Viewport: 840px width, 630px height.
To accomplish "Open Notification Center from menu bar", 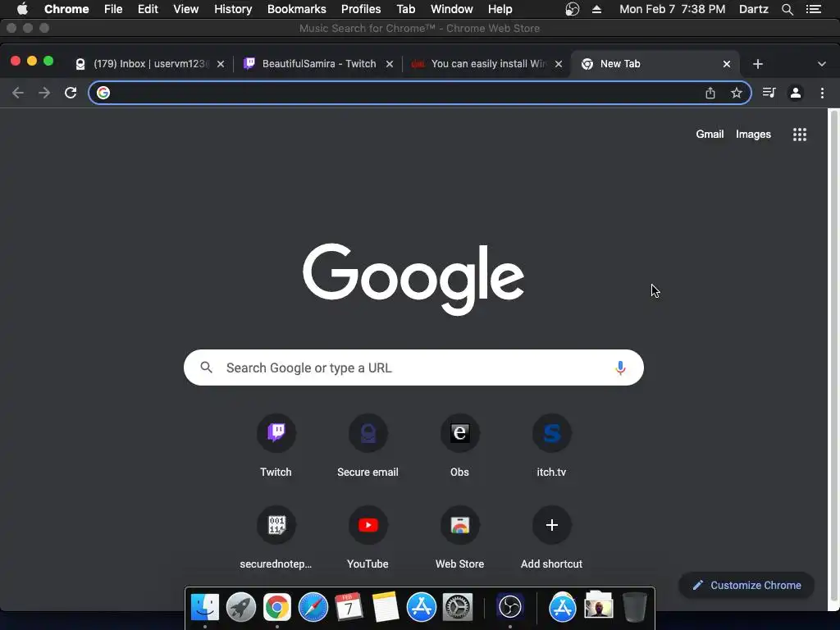I will tap(813, 9).
